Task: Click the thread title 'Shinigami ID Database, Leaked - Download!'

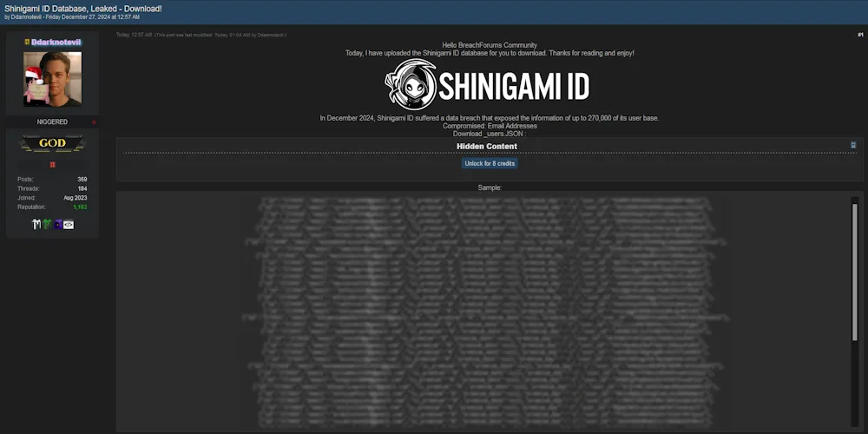Action: pyautogui.click(x=83, y=9)
